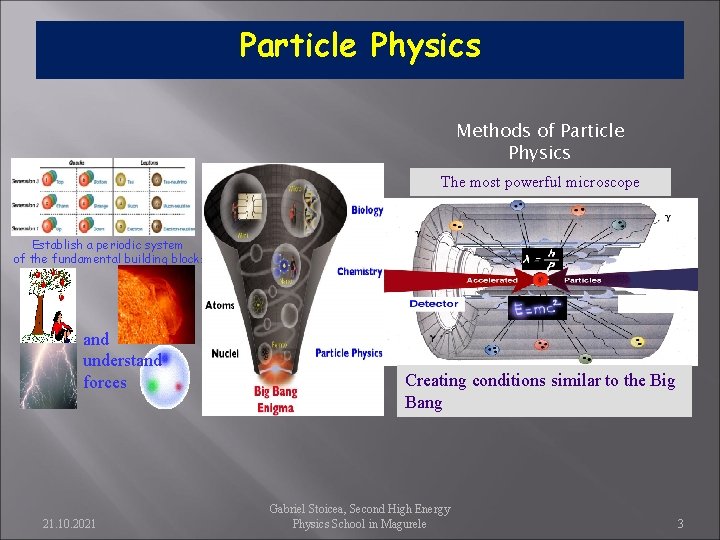Select the 'Methods of Particle Physics' heading
Viewport: 720px width, 540px height.
(540, 141)
